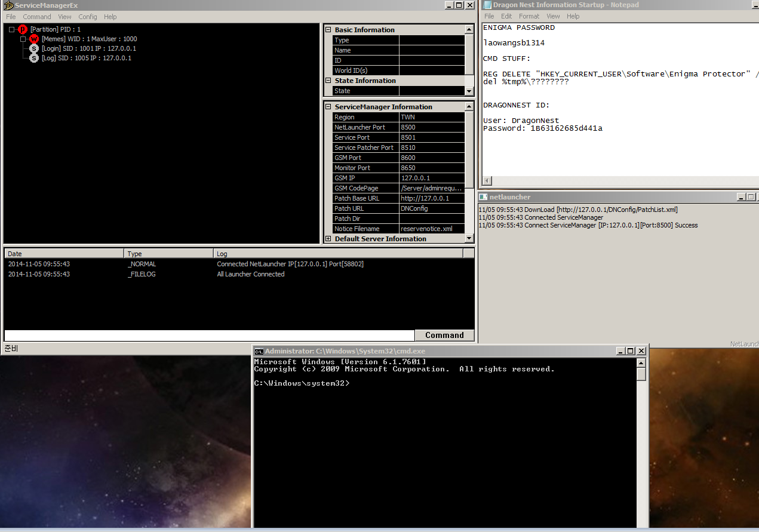
Task: Click the cmd.exe title bar icon
Action: (259, 351)
